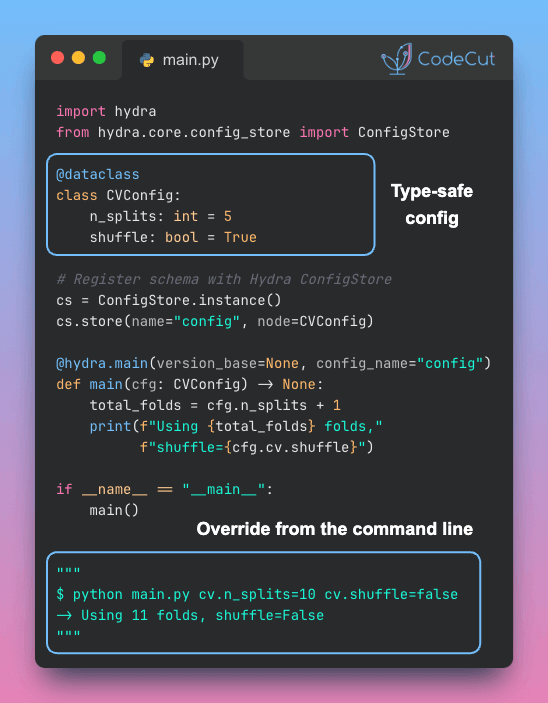The width and height of the screenshot is (548, 703).
Task: Click ConfigStore in the import line
Action: [404, 132]
